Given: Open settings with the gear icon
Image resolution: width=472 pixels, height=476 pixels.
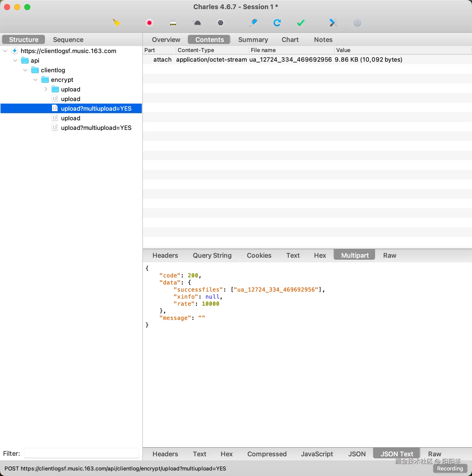Looking at the screenshot, I should pos(357,23).
